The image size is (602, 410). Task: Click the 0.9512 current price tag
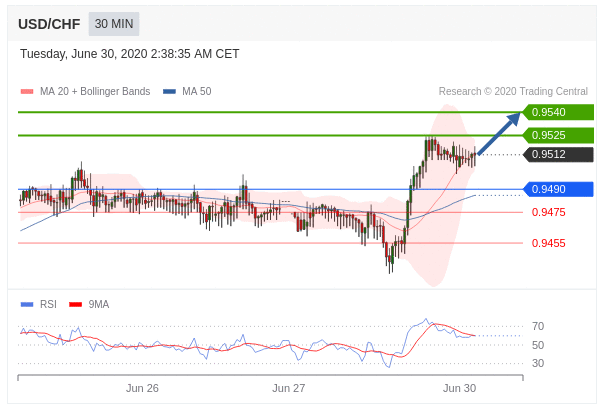click(558, 154)
